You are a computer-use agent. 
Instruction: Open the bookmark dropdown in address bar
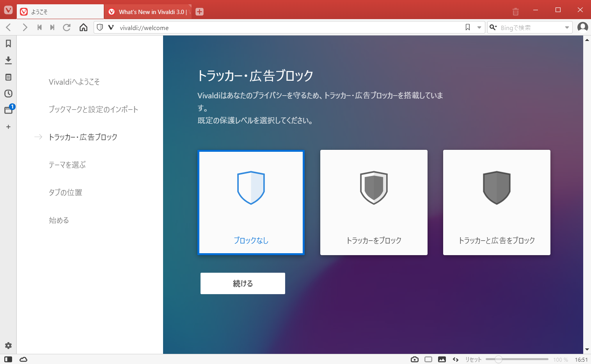479,27
